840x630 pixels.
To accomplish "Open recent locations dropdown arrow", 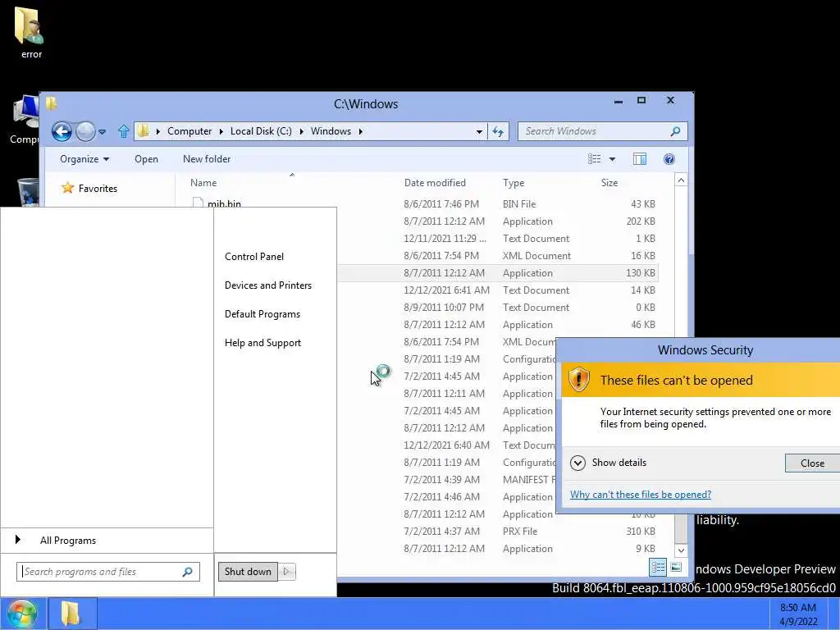I will coord(103,131).
